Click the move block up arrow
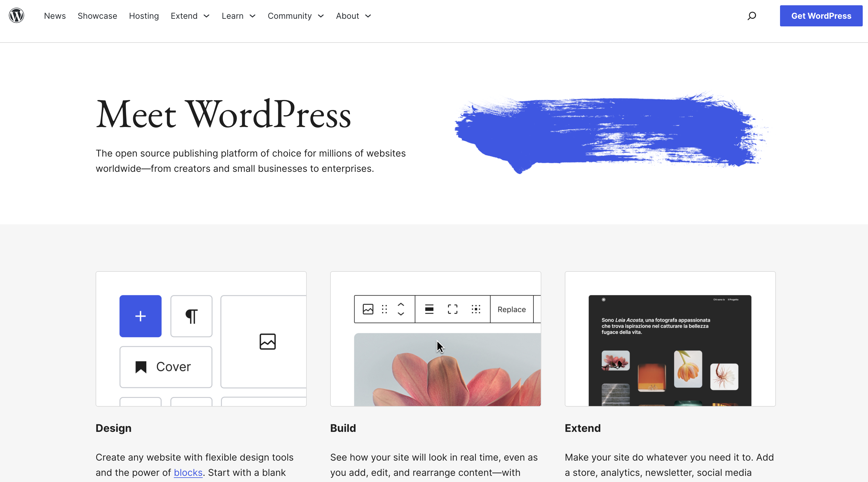The height and width of the screenshot is (482, 868). pos(401,305)
